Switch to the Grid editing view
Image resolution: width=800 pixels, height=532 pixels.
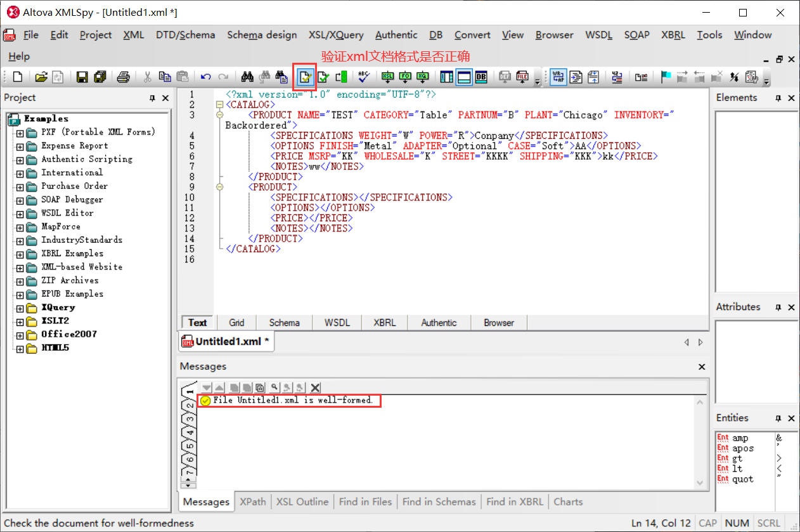(236, 322)
